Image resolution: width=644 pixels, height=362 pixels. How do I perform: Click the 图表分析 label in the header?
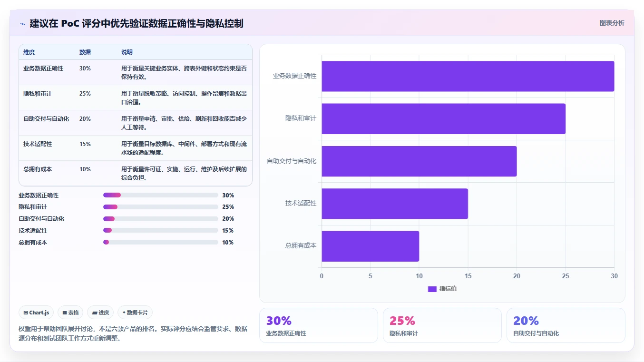pyautogui.click(x=612, y=23)
